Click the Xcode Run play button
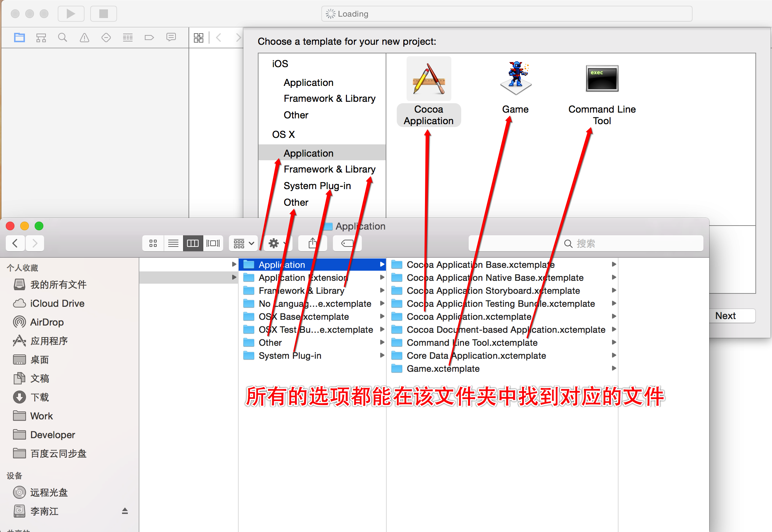This screenshot has height=532, width=772. 71,14
